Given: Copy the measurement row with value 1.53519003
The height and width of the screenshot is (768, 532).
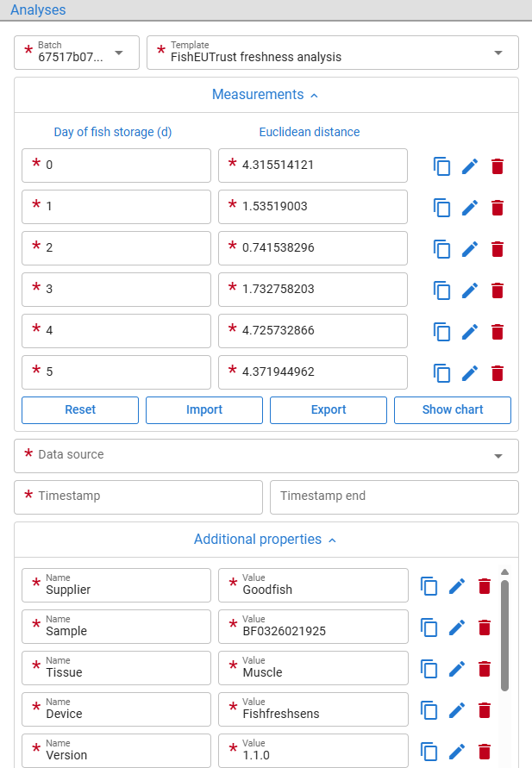Looking at the screenshot, I should click(x=441, y=208).
